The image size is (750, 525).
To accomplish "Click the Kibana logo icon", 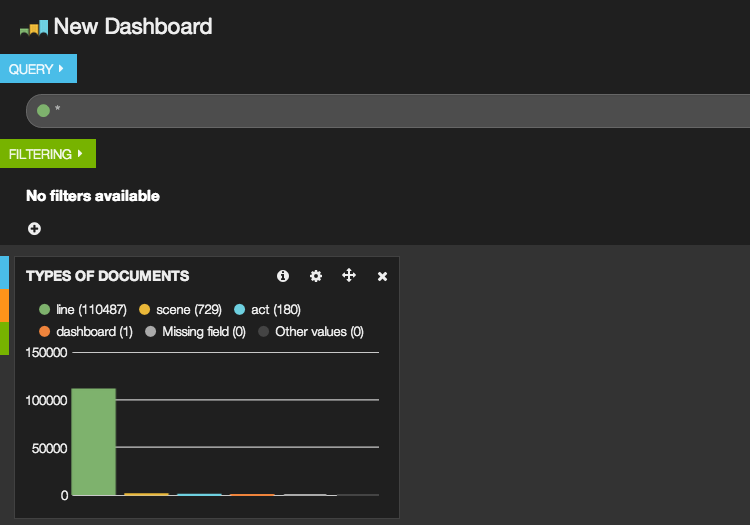I will (x=34, y=28).
